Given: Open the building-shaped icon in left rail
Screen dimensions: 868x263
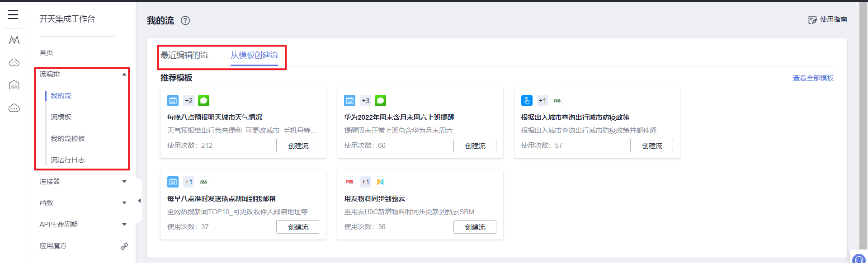Looking at the screenshot, I should click(14, 85).
